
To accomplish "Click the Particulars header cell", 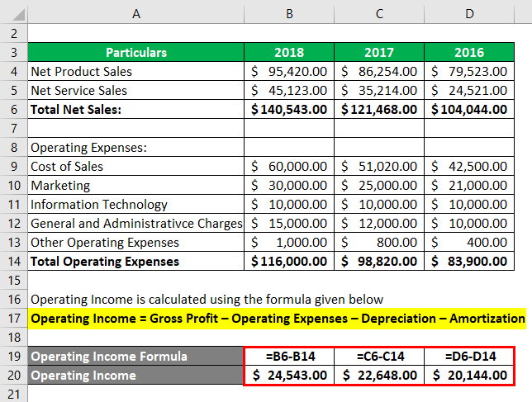I will coord(136,52).
